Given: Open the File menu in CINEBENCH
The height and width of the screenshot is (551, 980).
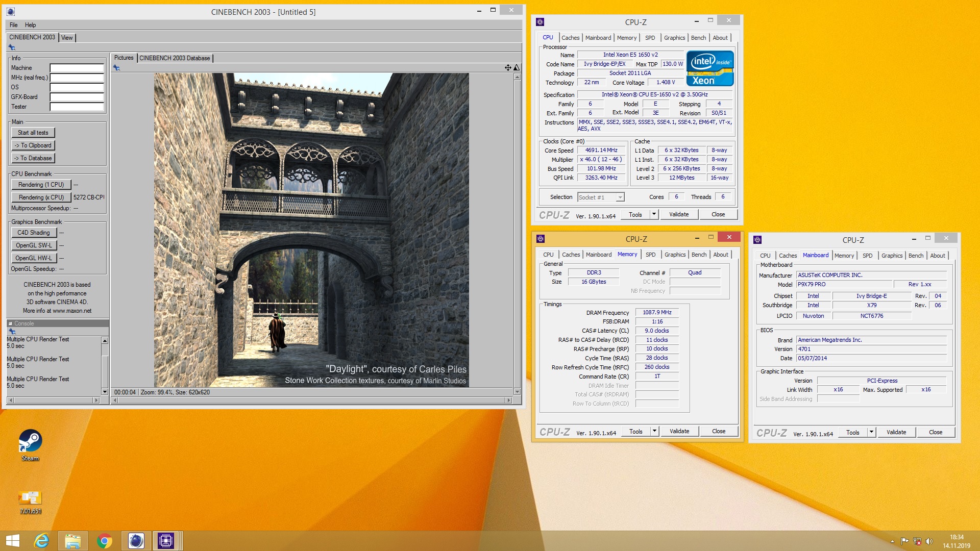Looking at the screenshot, I should (x=13, y=25).
